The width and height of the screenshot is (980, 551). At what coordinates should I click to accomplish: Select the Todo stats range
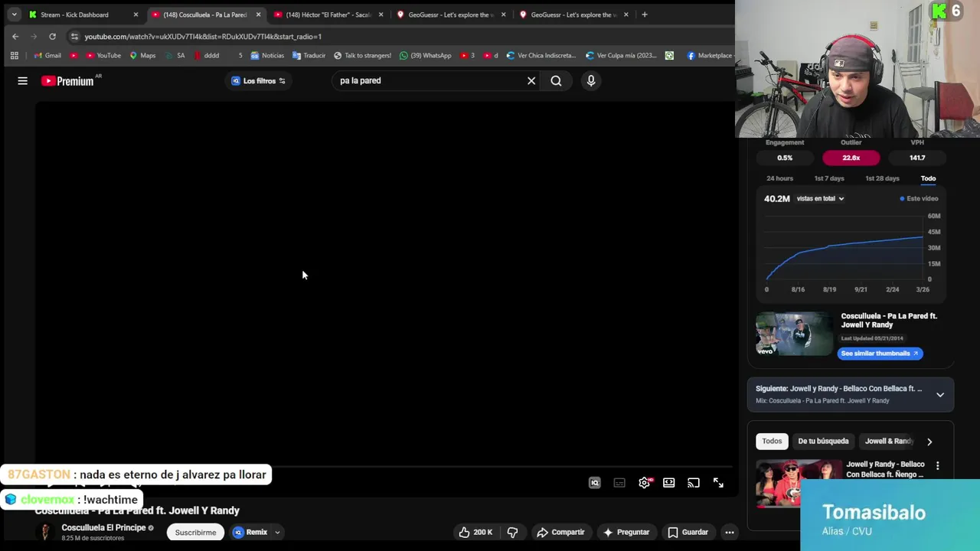click(x=928, y=178)
